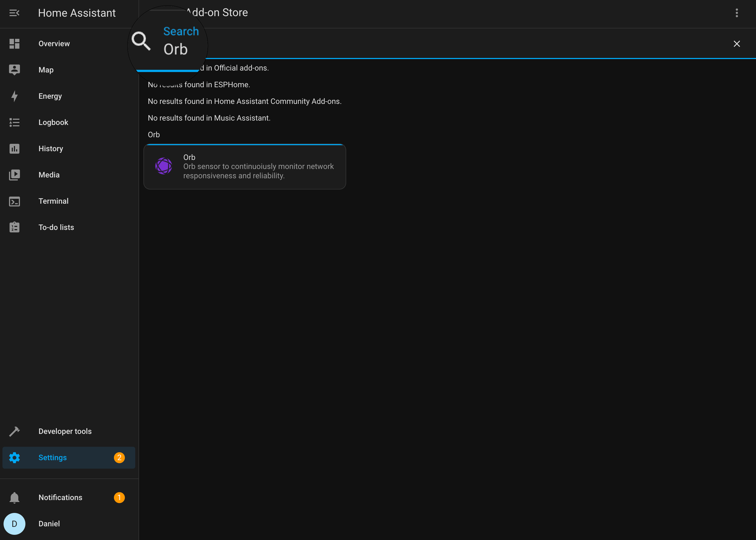Open Settings from the sidebar
Viewport: 756px width, 540px height.
point(52,457)
